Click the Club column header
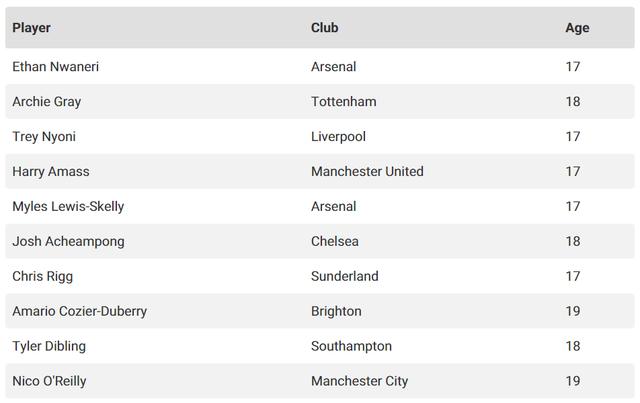Screen dimensions: 640x403 click(324, 28)
